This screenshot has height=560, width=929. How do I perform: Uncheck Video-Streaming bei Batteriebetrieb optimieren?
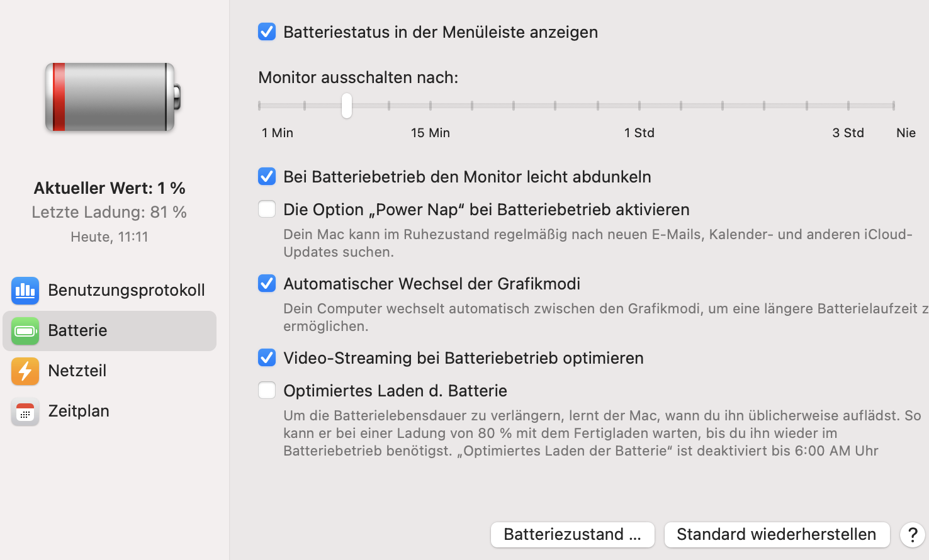pyautogui.click(x=267, y=357)
